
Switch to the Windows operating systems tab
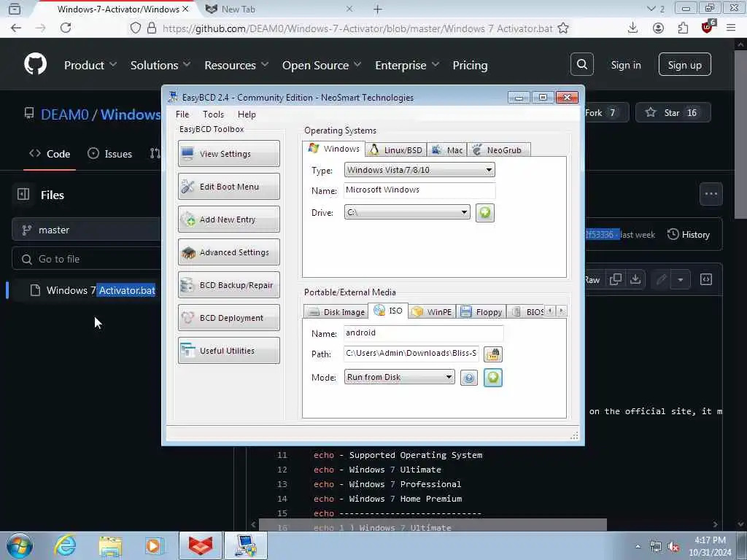coord(334,149)
